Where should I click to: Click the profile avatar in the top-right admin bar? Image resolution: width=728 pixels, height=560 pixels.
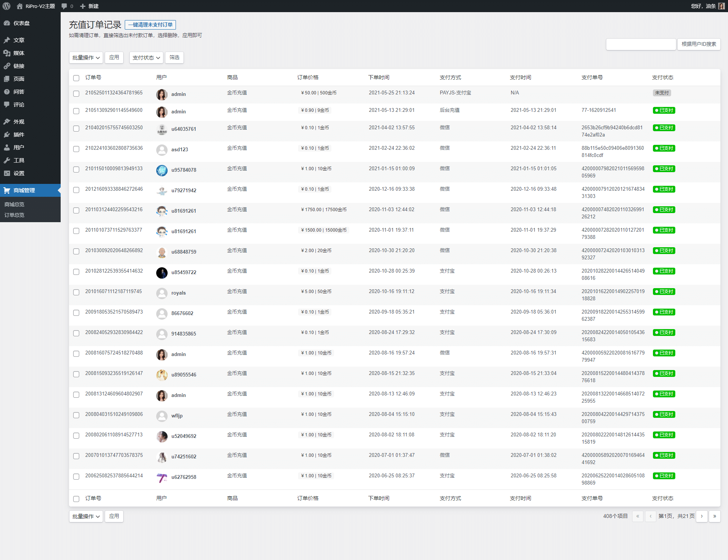722,6
